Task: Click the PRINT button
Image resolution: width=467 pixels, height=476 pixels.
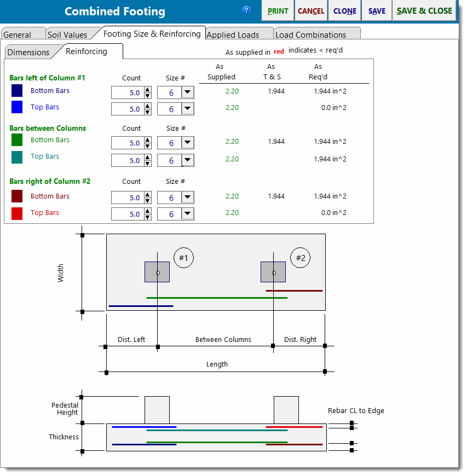Action: (x=278, y=11)
